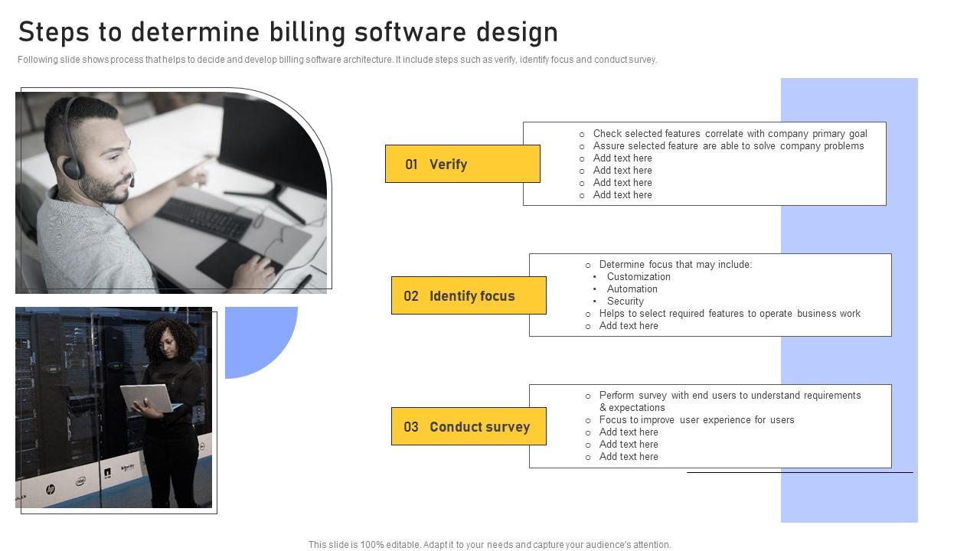Click the "Determine focus that may include" bullet
Image resolution: width=980 pixels, height=551 pixels.
coord(675,265)
